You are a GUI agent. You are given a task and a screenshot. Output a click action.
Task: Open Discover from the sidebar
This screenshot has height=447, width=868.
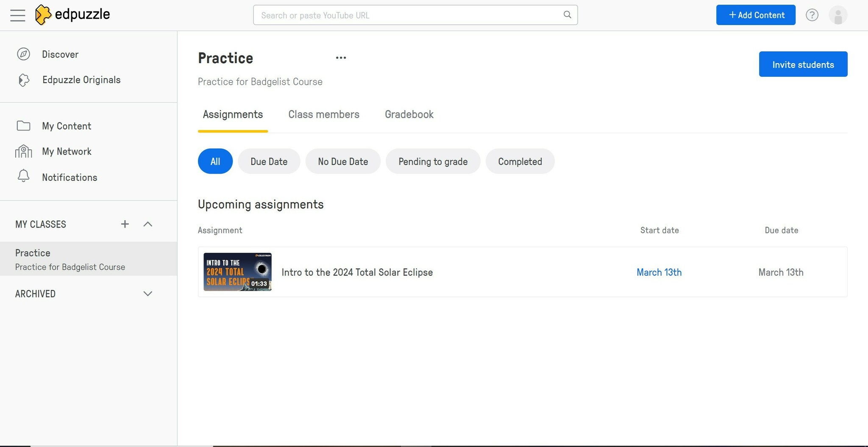[60, 54]
